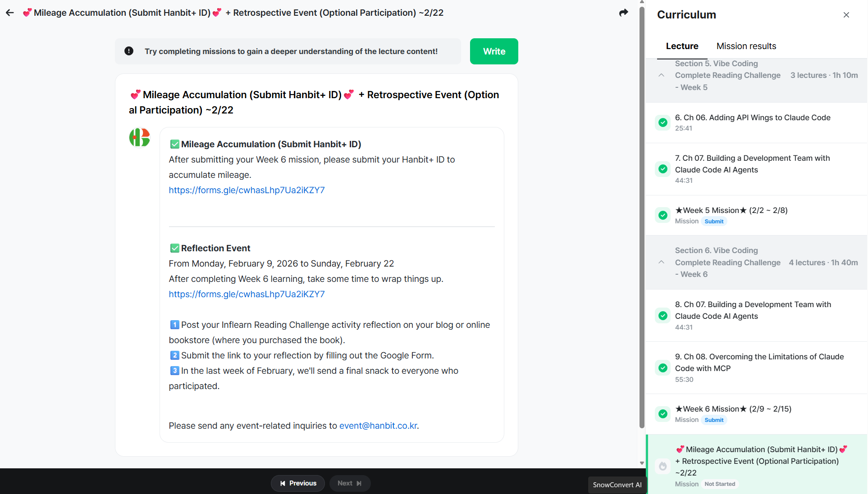The height and width of the screenshot is (494, 868).
Task: Open the Reflection Event Google Form link
Action: click(x=247, y=294)
